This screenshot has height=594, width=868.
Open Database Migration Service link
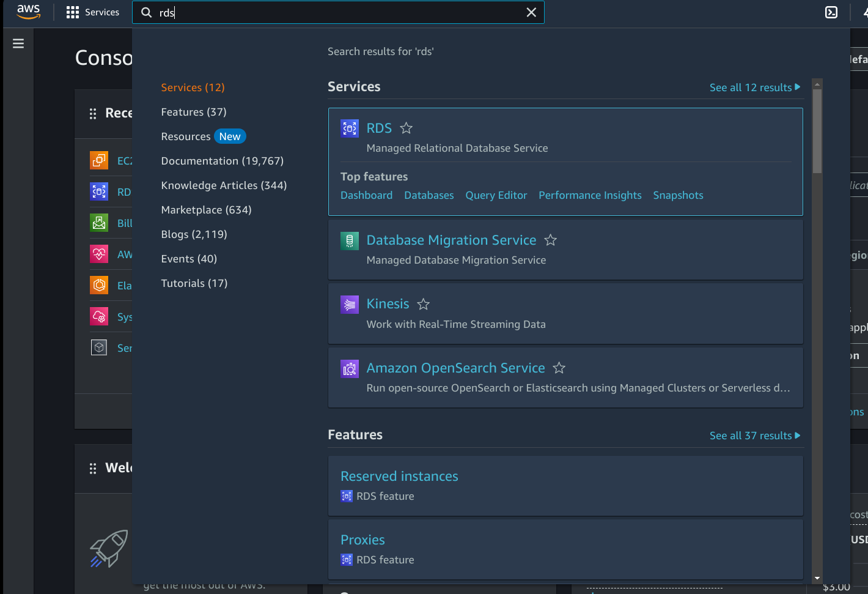click(x=451, y=240)
